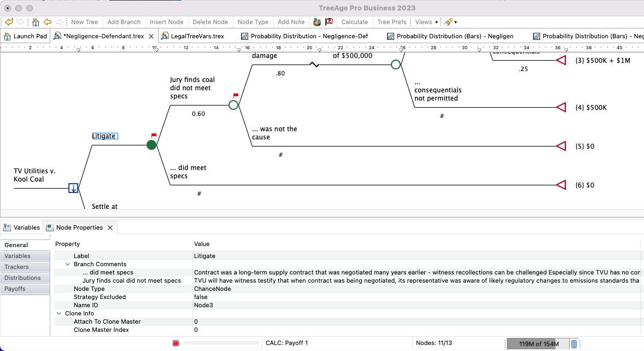Screen dimensions: 644x351
Task: Click the undo arrow icon
Action: pos(9,22)
